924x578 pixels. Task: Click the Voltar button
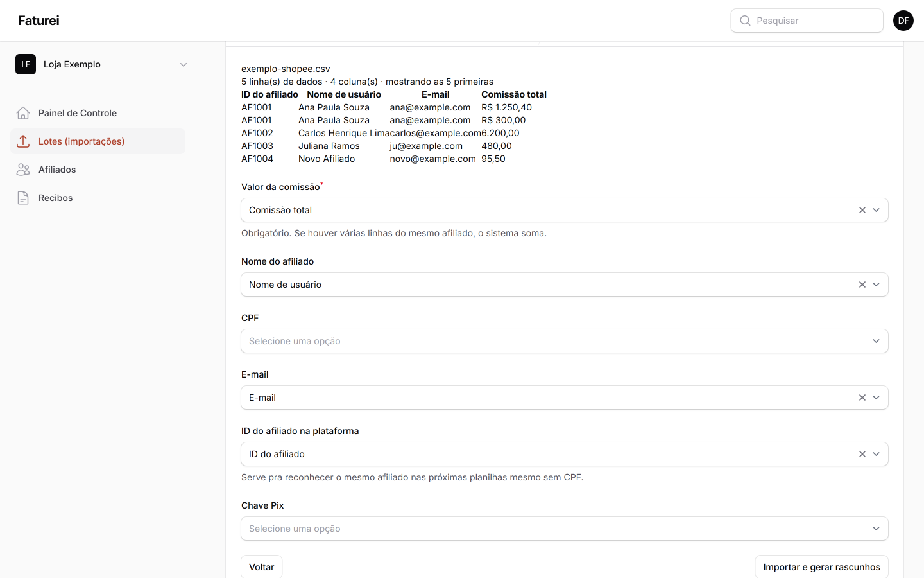pyautogui.click(x=262, y=567)
